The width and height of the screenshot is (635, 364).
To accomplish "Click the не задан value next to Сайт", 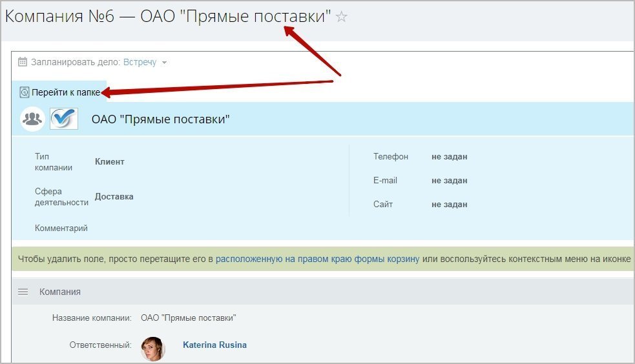I will pos(449,205).
